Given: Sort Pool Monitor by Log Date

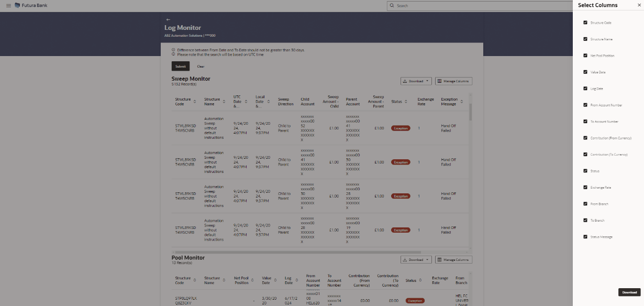Looking at the screenshot, I should (297, 280).
